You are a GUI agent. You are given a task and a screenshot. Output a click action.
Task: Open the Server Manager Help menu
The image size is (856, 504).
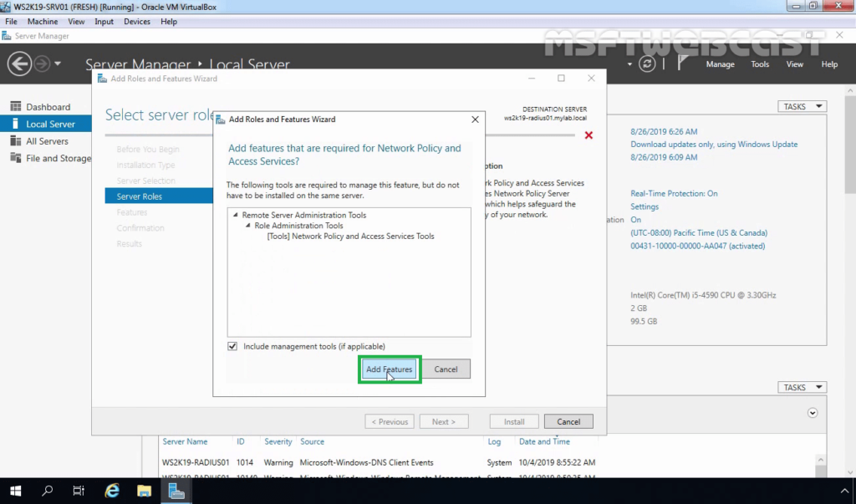[829, 64]
